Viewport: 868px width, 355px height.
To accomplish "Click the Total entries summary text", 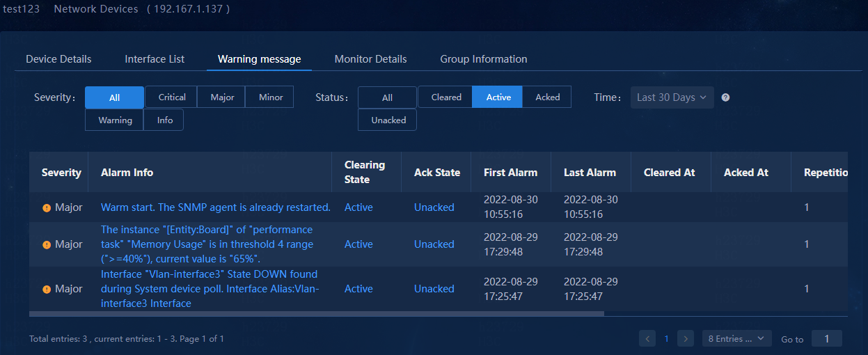I will tap(127, 339).
